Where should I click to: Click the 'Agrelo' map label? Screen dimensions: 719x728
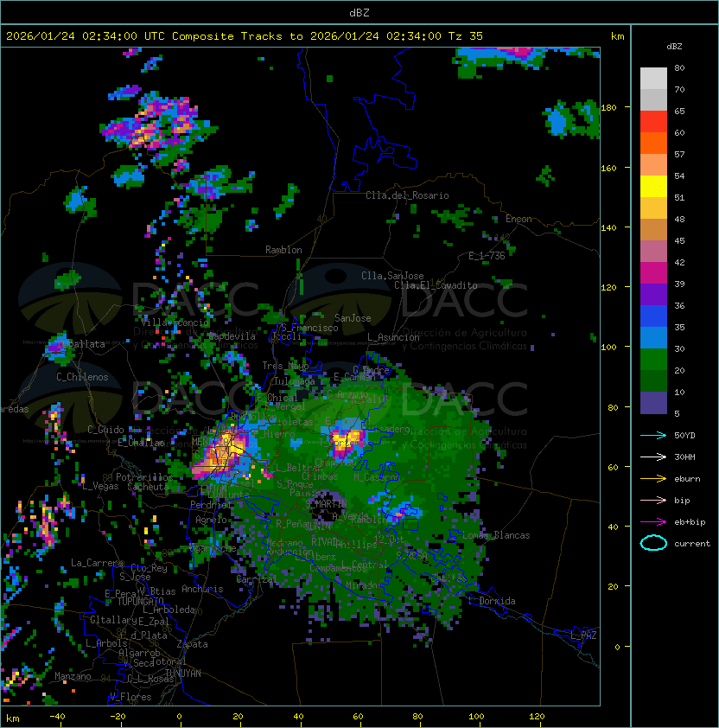(211, 520)
